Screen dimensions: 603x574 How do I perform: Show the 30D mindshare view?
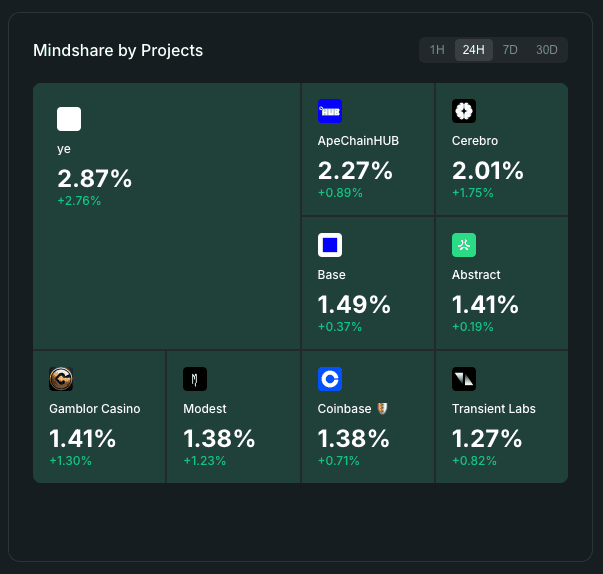546,50
